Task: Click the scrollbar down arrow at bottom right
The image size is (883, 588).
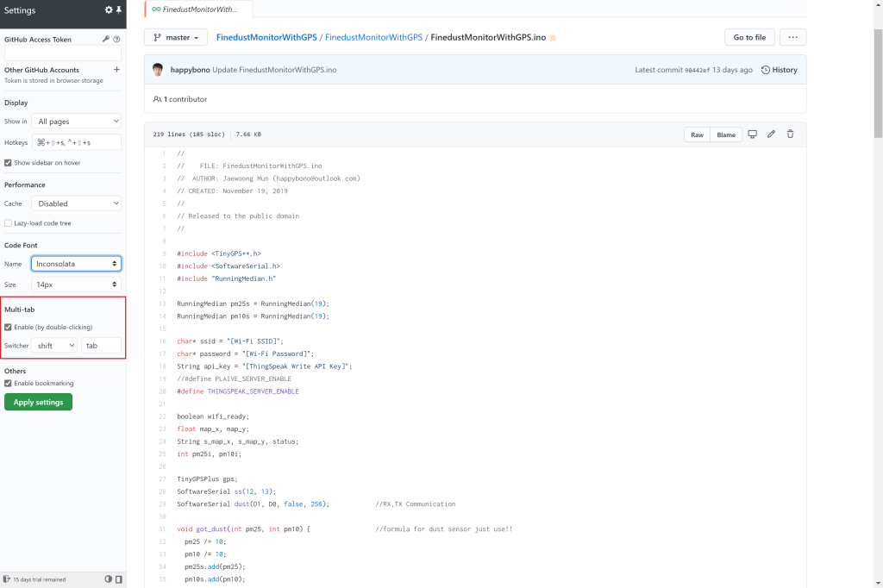Action: pyautogui.click(x=878, y=583)
